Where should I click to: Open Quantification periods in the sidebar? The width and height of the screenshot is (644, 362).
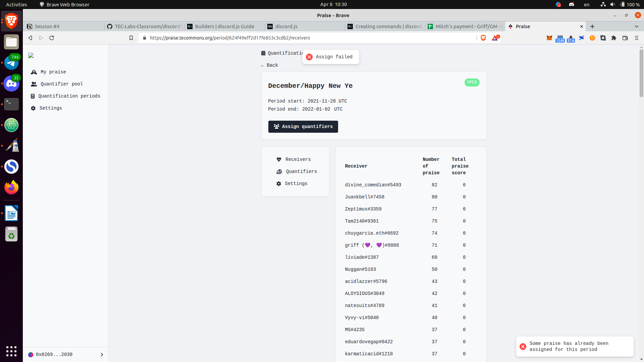click(x=69, y=96)
